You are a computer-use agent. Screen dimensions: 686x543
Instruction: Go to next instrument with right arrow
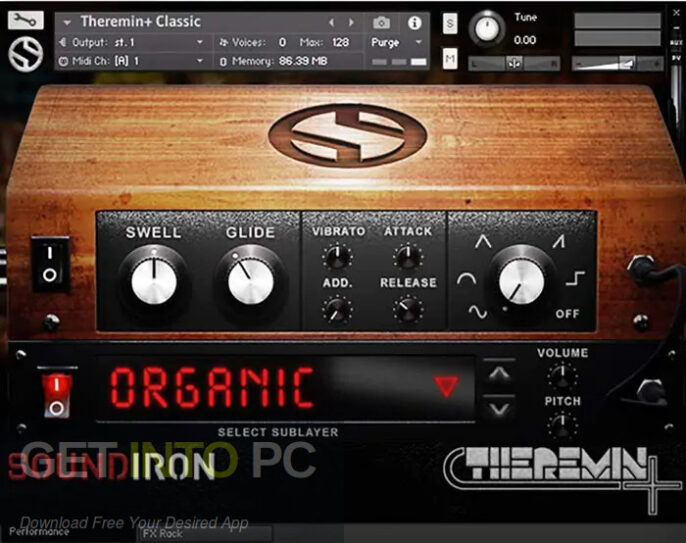[351, 22]
